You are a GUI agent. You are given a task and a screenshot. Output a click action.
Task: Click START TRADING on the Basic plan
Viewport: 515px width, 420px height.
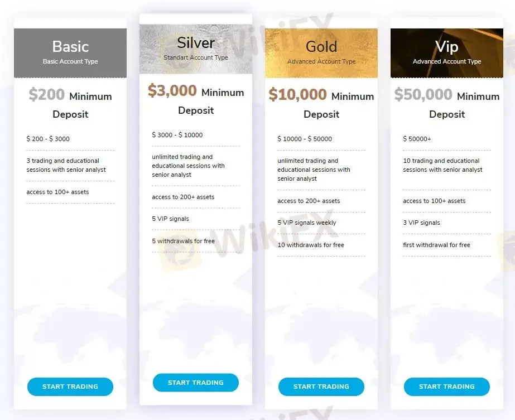pyautogui.click(x=70, y=387)
